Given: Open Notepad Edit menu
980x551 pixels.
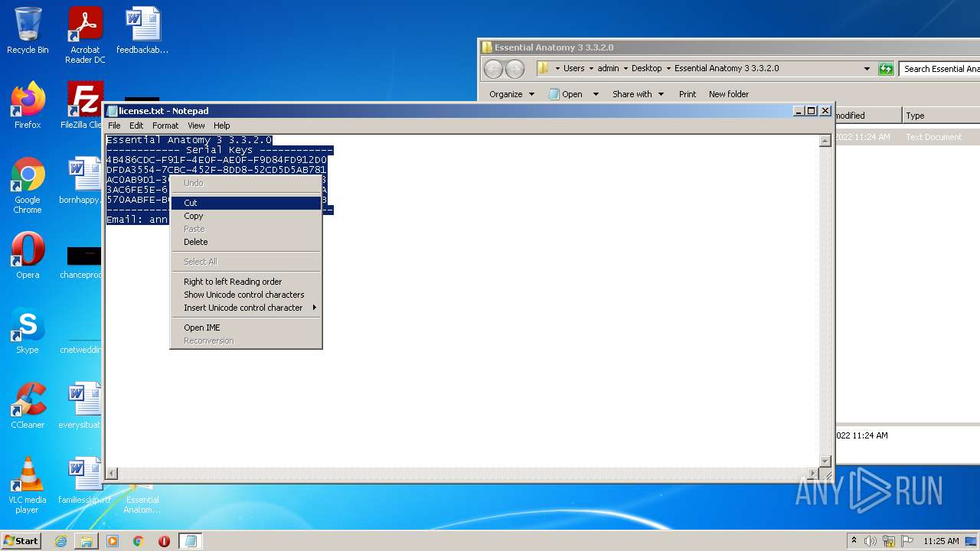Looking at the screenshot, I should point(136,126).
